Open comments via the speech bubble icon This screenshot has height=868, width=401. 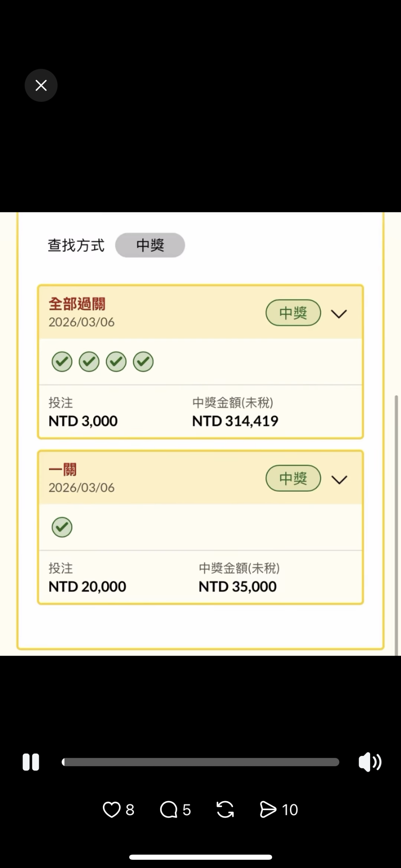click(169, 810)
